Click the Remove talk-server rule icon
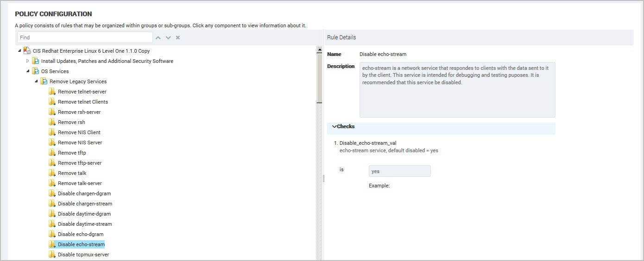 pyautogui.click(x=52, y=183)
